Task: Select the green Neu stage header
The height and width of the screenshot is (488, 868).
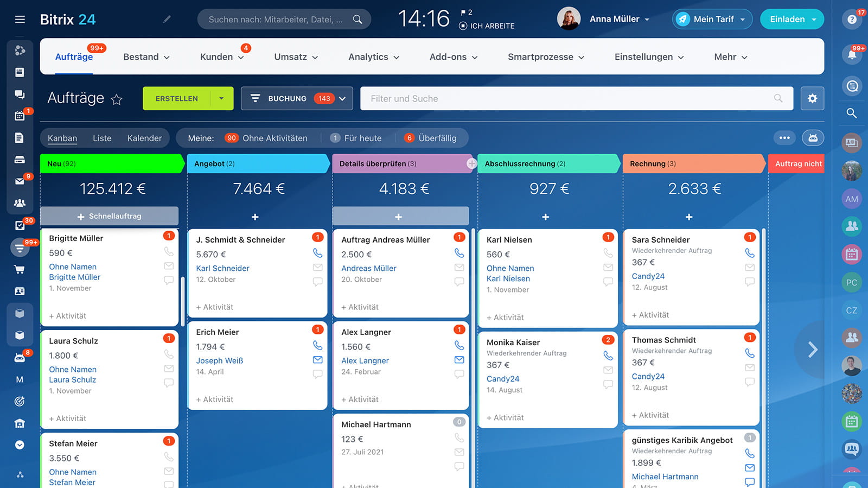Action: click(x=111, y=163)
